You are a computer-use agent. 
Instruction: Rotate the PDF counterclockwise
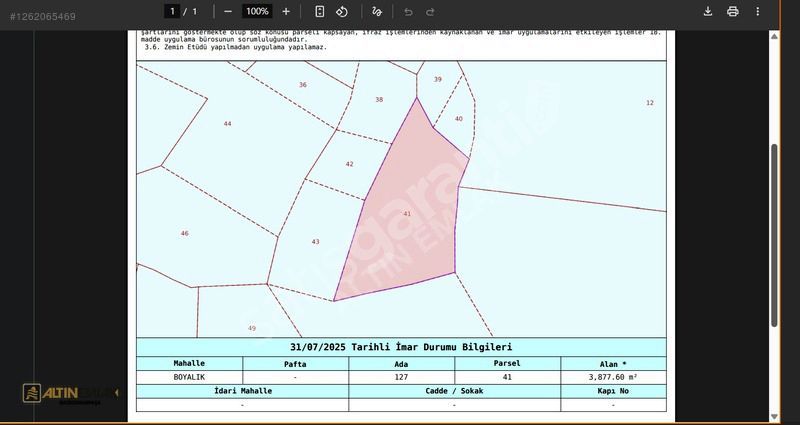coord(342,11)
